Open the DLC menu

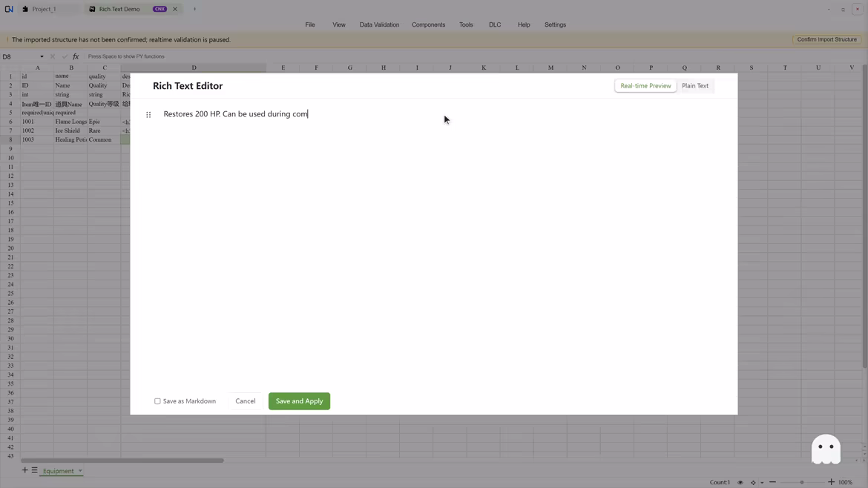tap(495, 25)
